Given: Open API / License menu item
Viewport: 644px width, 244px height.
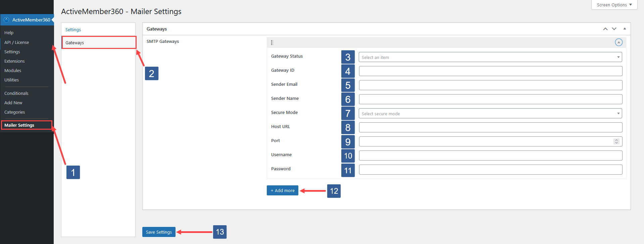Looking at the screenshot, I should (x=16, y=42).
